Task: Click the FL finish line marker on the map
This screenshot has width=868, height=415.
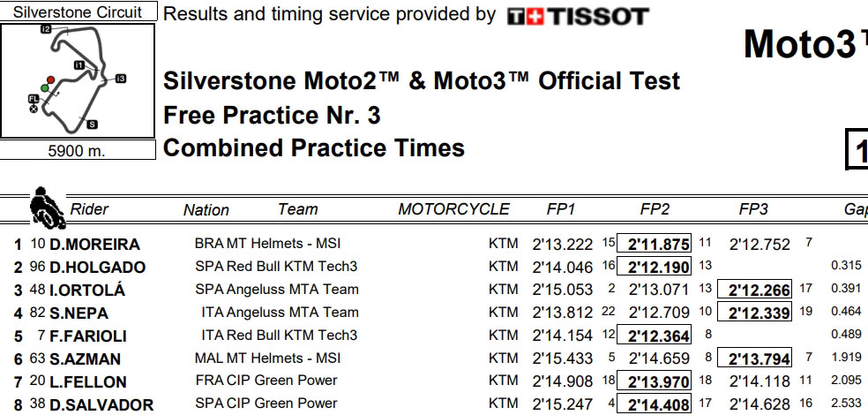Action: pos(33,98)
